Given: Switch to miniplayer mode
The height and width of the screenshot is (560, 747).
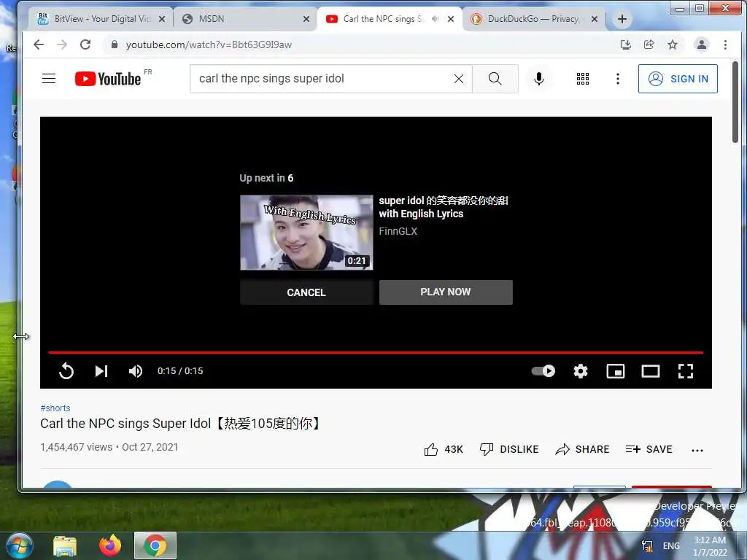Looking at the screenshot, I should [x=616, y=371].
